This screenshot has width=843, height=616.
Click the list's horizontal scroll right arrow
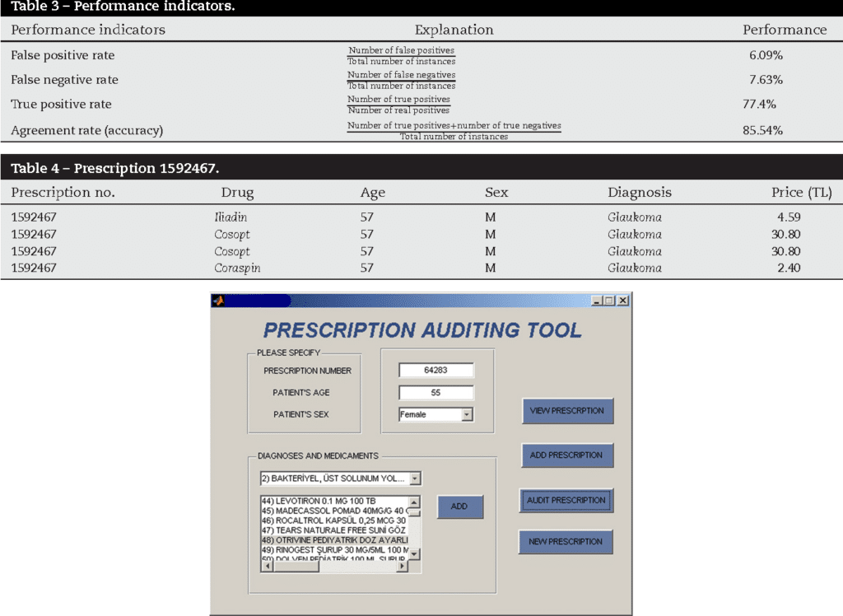click(x=403, y=567)
